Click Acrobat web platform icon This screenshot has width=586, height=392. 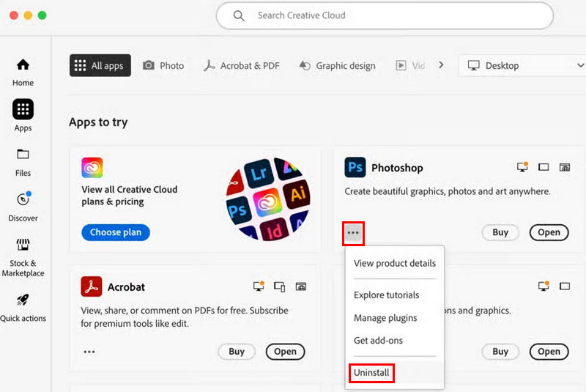pyautogui.click(x=301, y=286)
